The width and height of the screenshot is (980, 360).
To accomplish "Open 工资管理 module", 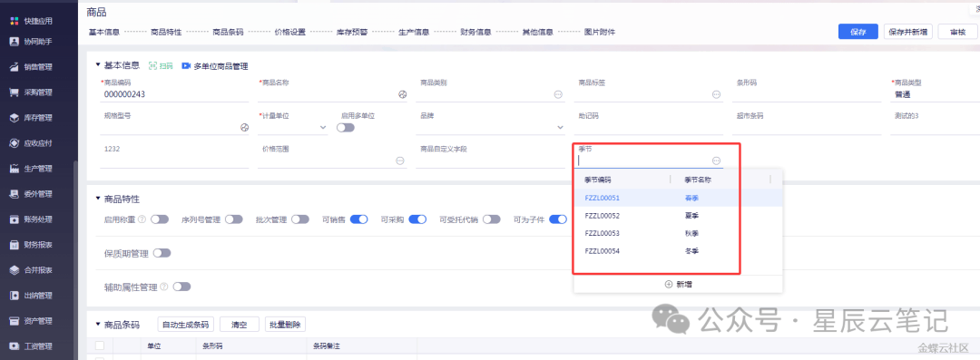I will point(31,346).
